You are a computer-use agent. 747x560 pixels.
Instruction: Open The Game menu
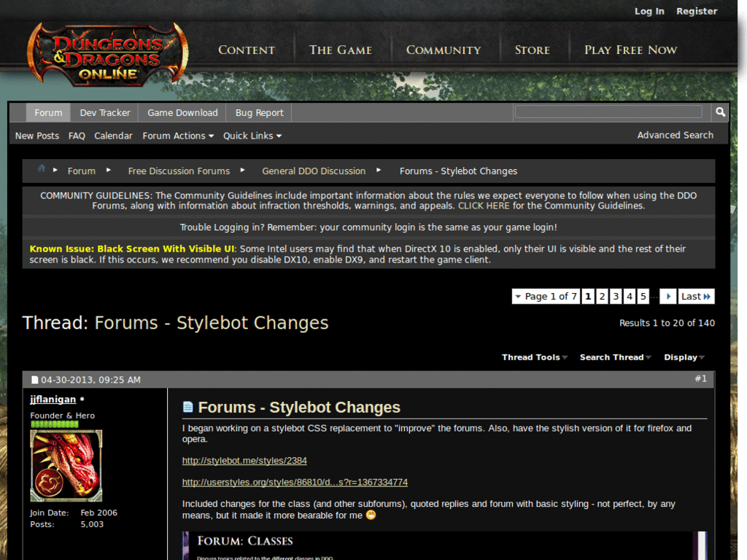click(x=341, y=50)
